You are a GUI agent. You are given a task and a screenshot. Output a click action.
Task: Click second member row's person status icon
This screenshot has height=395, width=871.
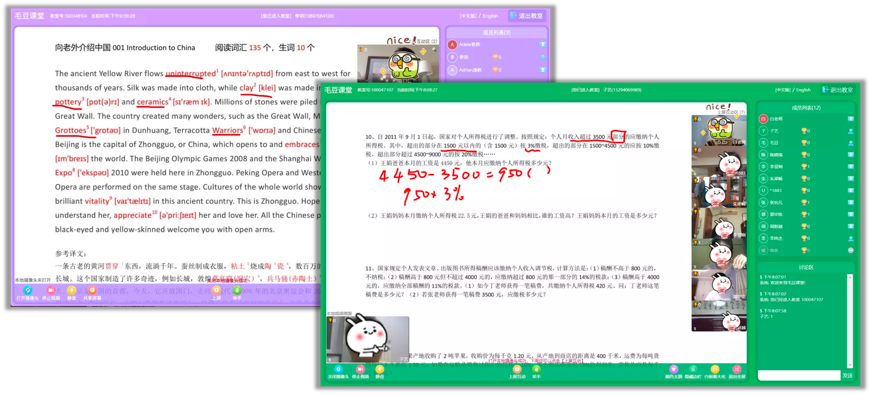coord(850,131)
